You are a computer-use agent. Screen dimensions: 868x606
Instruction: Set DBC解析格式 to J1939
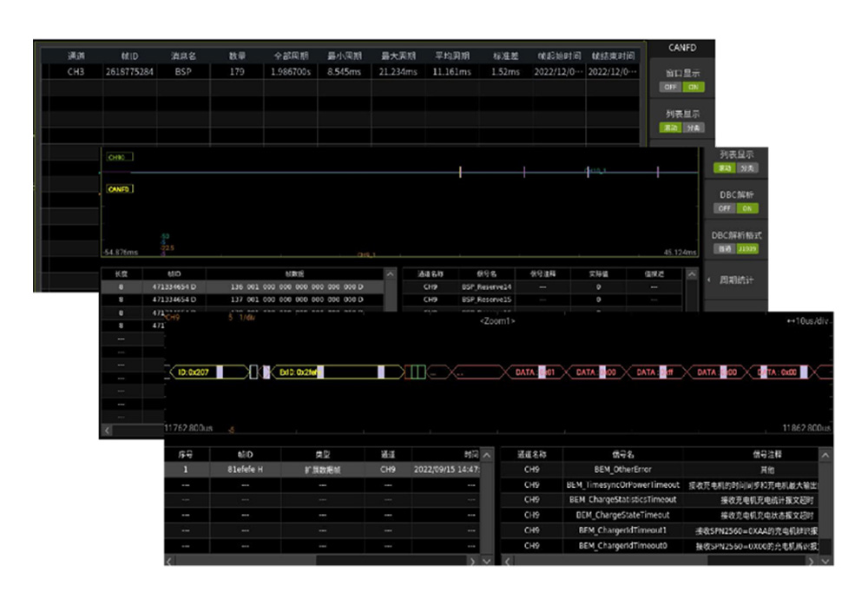point(746,247)
